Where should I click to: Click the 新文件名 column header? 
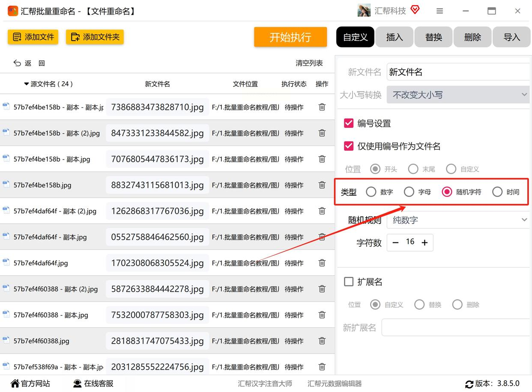click(x=158, y=84)
